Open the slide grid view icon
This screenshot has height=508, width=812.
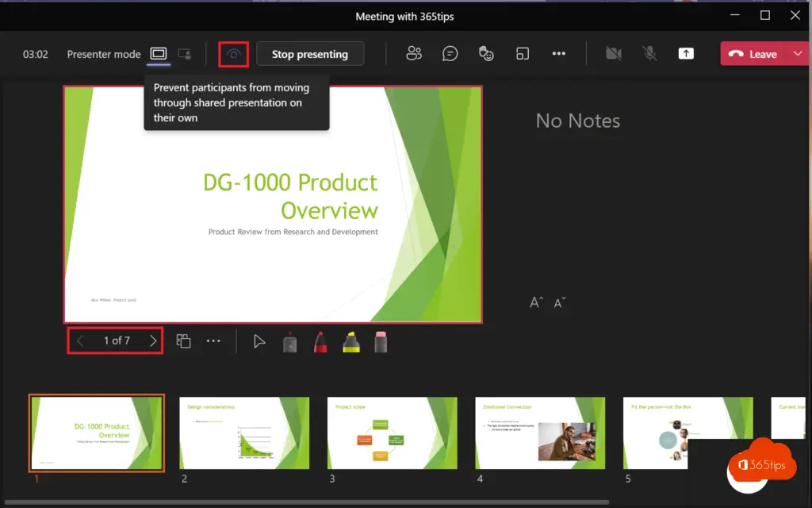(183, 341)
